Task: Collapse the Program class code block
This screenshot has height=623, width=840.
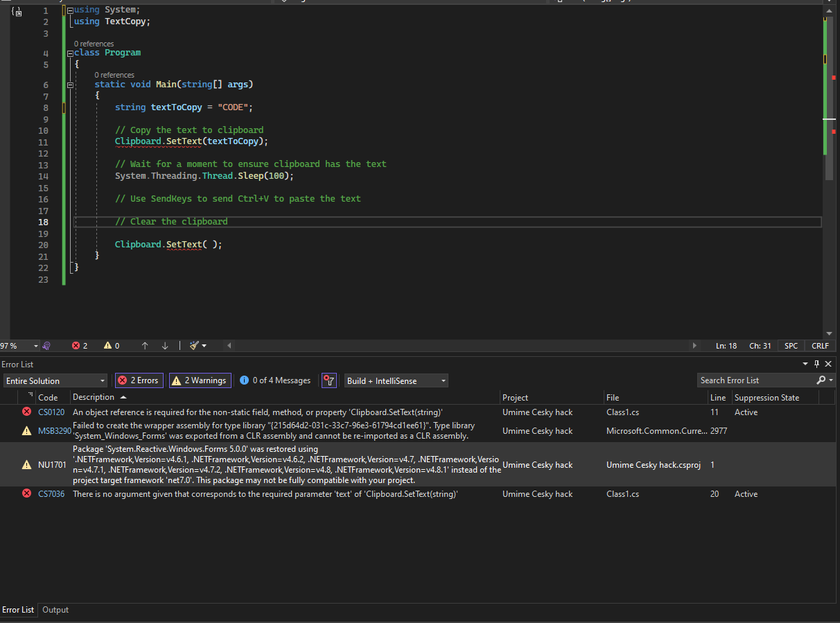Action: coord(70,53)
